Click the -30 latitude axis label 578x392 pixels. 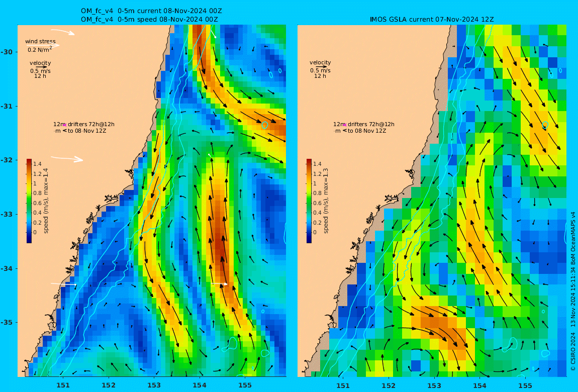coord(7,52)
